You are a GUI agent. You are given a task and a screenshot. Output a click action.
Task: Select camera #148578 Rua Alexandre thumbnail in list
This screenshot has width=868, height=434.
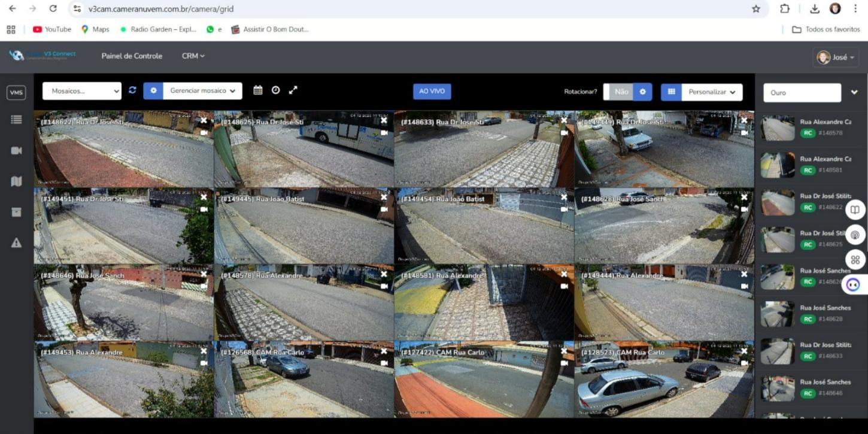coord(778,128)
